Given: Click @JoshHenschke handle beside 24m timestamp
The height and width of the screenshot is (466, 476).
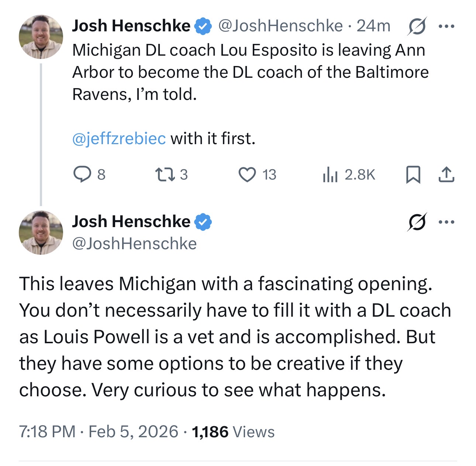Looking at the screenshot, I should [280, 26].
